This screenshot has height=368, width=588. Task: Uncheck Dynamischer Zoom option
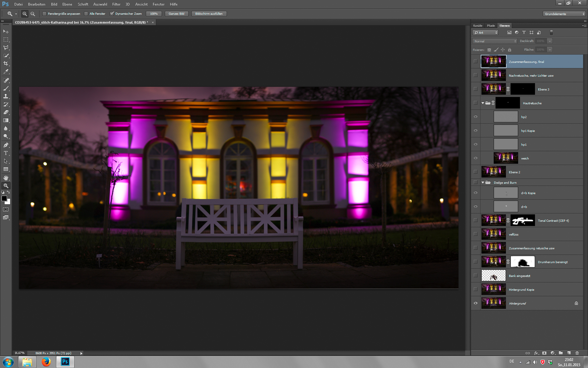coord(112,14)
